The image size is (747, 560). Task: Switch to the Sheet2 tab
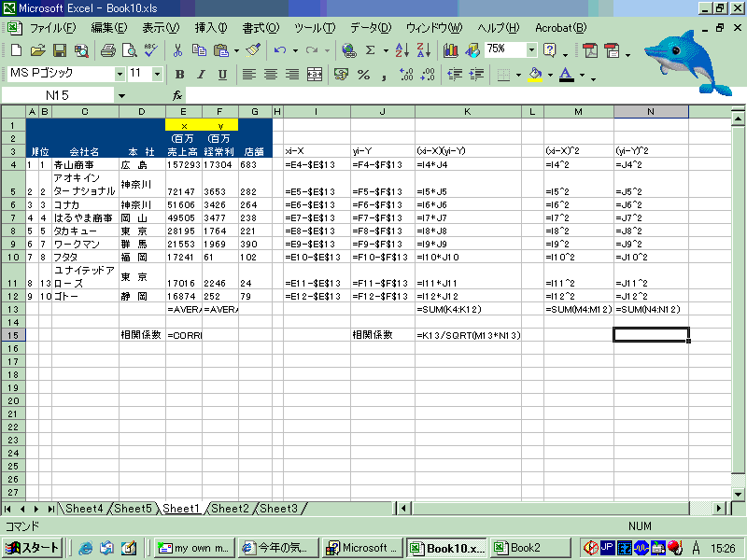click(x=230, y=509)
